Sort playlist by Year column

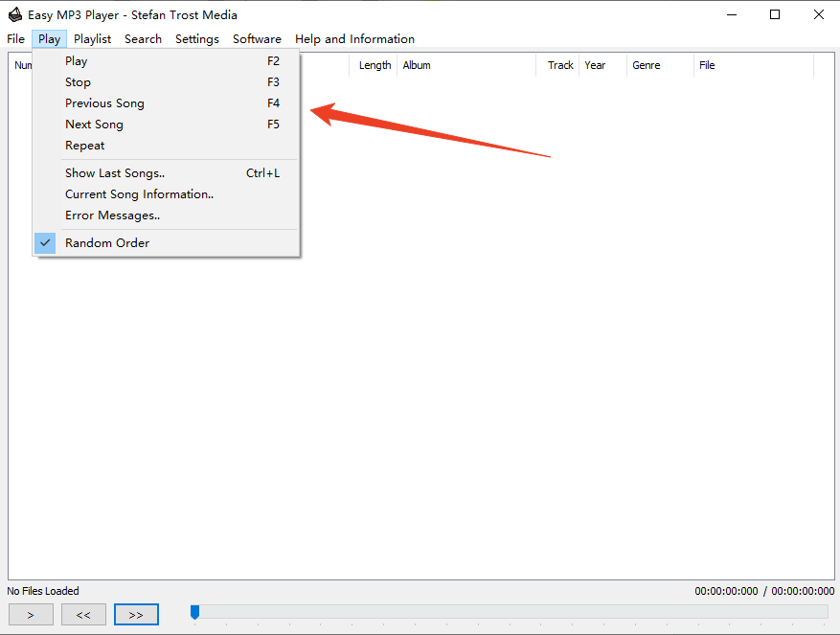pyautogui.click(x=602, y=65)
